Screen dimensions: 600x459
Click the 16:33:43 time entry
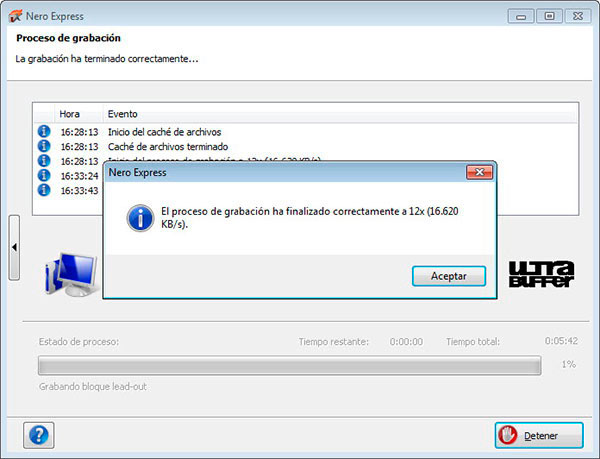pyautogui.click(x=80, y=190)
